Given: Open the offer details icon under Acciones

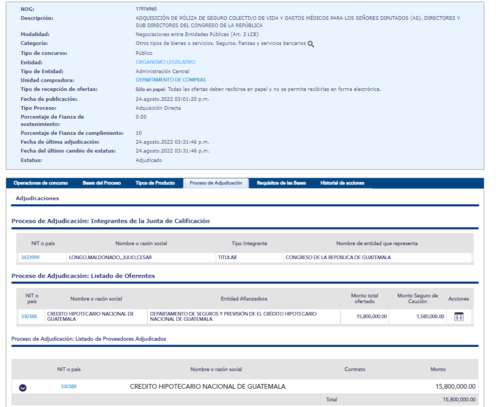Looking at the screenshot, I should [459, 316].
